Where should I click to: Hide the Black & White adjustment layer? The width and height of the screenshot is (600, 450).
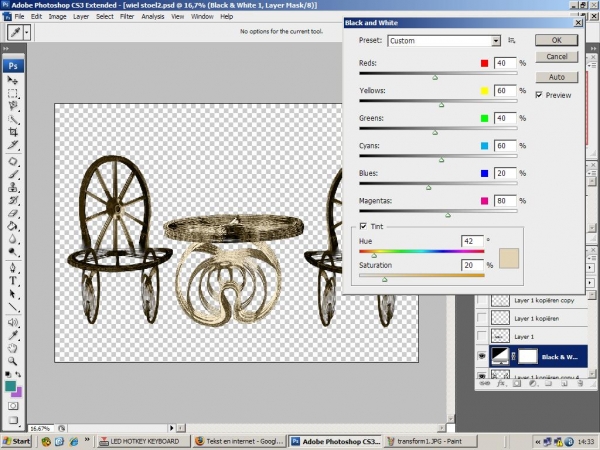482,356
